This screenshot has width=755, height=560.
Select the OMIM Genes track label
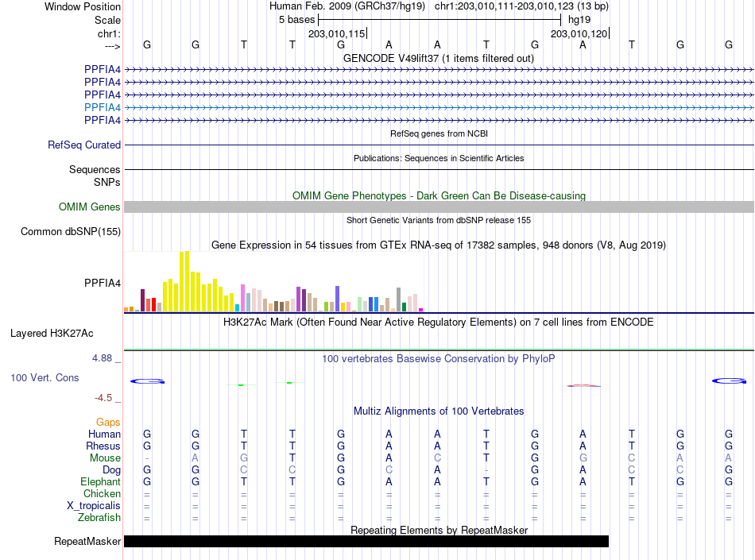tap(90, 207)
